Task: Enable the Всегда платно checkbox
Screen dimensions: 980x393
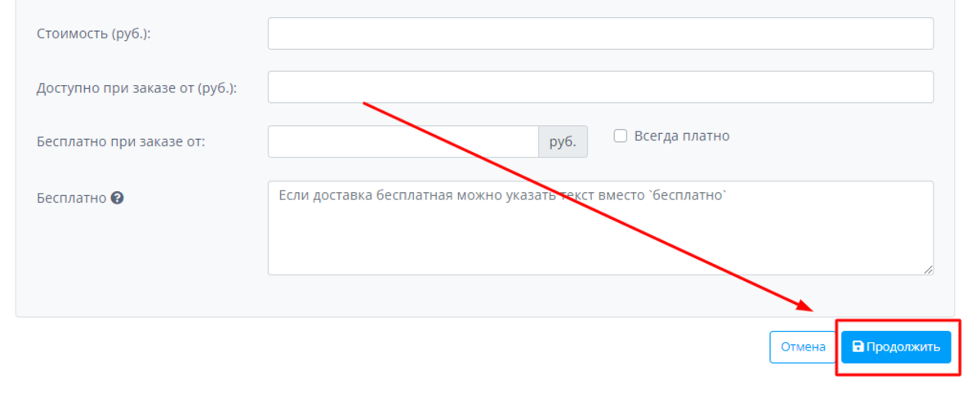Action: 620,136
